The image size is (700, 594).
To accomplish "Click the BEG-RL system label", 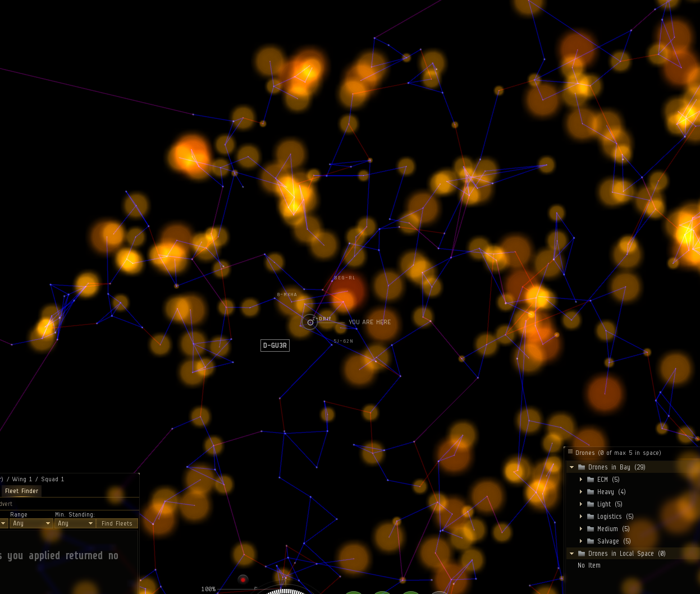I will coord(345,278).
